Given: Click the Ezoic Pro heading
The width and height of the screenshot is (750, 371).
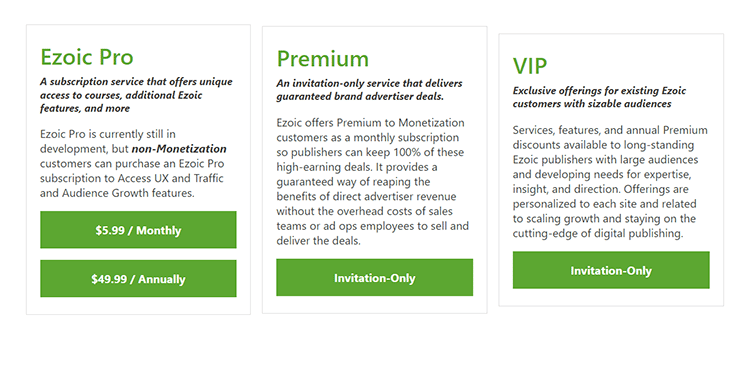Looking at the screenshot, I should point(87,57).
